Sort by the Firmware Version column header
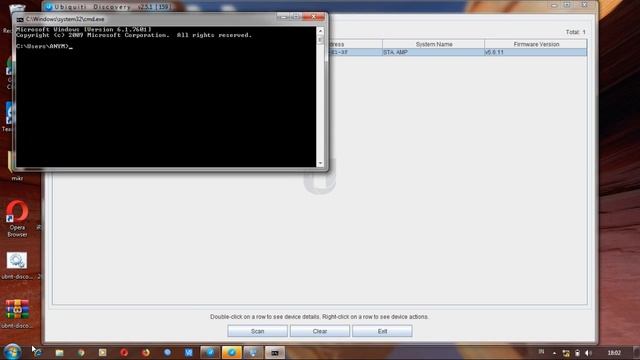640x360 pixels. [x=536, y=44]
